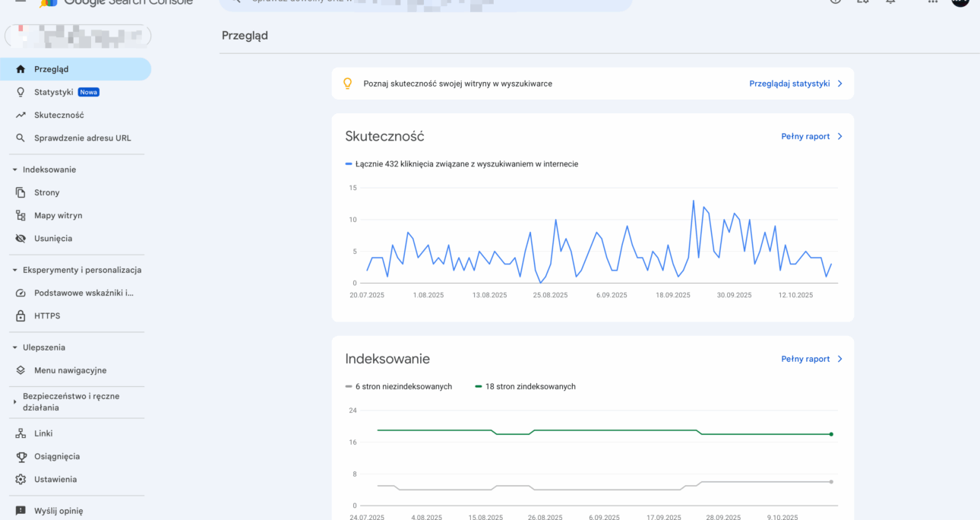Select Skuteczność in the sidebar menu
The image size is (980, 520).
tap(61, 115)
